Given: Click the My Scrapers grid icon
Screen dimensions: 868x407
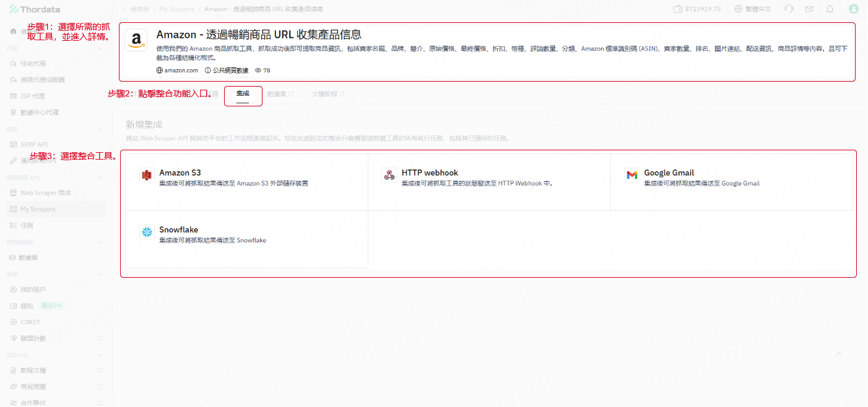Looking at the screenshot, I should (x=14, y=209).
